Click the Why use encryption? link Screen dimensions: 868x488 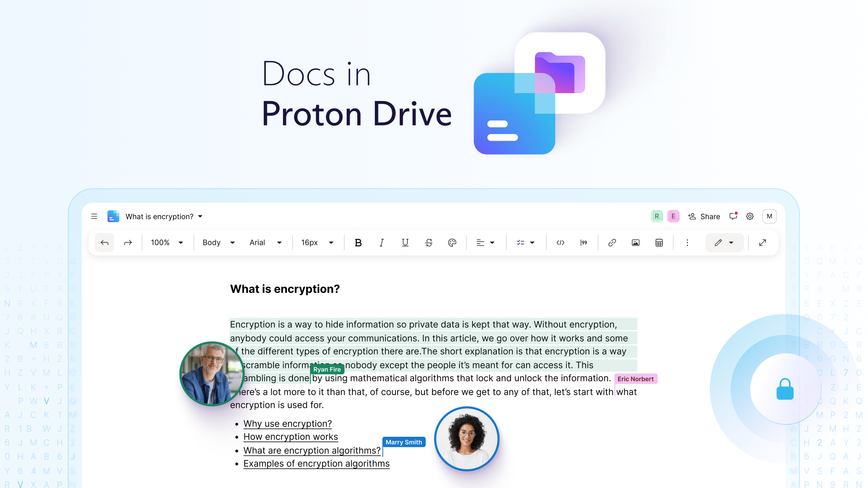pos(288,423)
